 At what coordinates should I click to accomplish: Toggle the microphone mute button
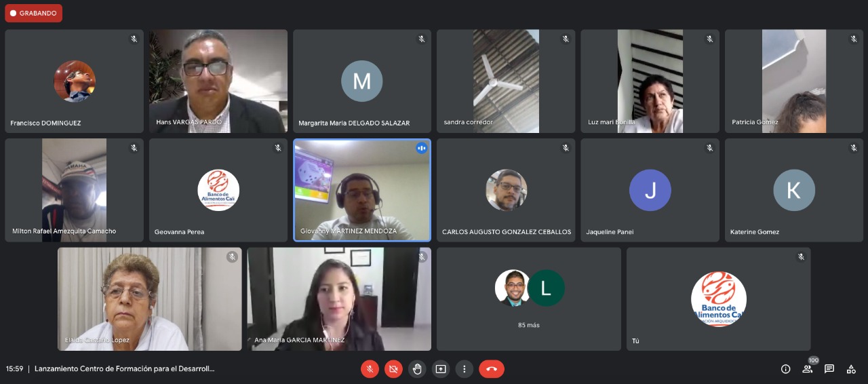[370, 369]
